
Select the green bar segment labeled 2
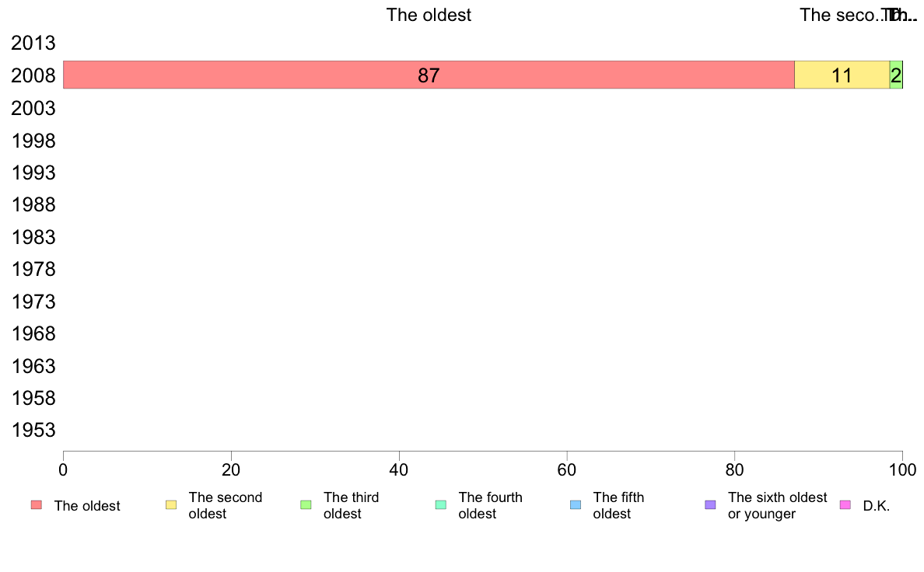pyautogui.click(x=896, y=75)
